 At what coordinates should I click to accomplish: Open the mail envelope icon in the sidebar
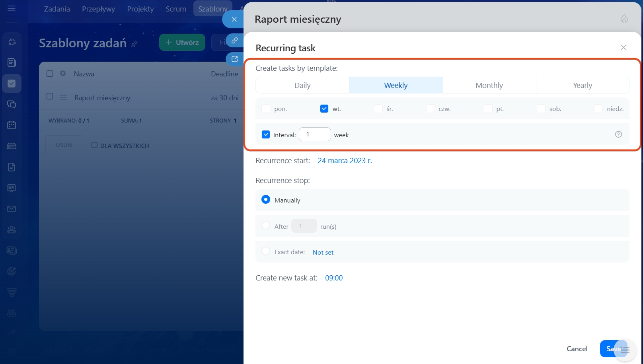tap(12, 209)
